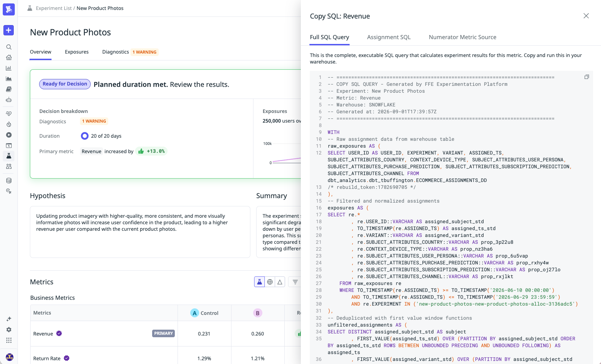
Task: Open search from sidebar magnifier icon
Action: tap(9, 47)
